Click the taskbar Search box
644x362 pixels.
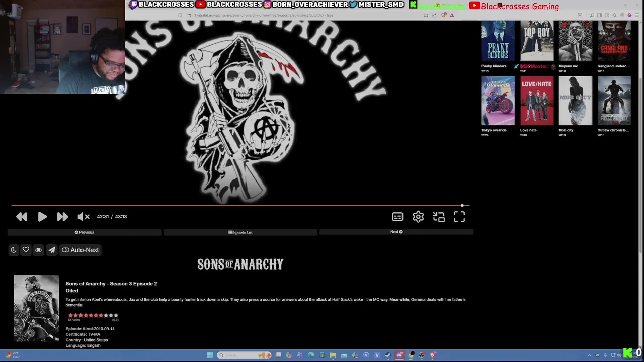pyautogui.click(x=244, y=355)
